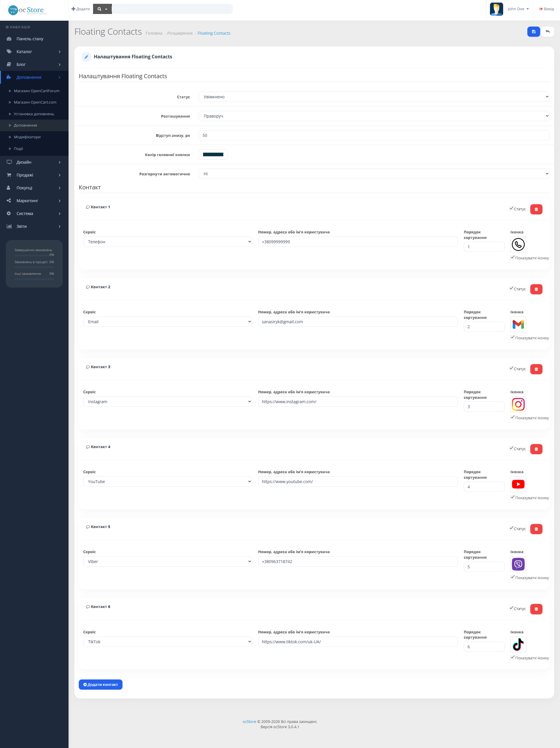Click the Instagram icon thumbnail
Viewport: 560px width, 748px height.
[x=518, y=404]
